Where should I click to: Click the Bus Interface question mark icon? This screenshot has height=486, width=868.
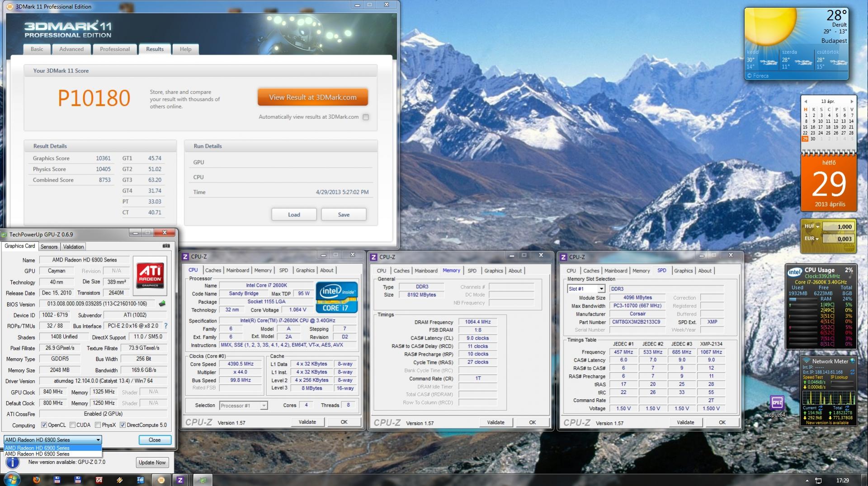[165, 326]
